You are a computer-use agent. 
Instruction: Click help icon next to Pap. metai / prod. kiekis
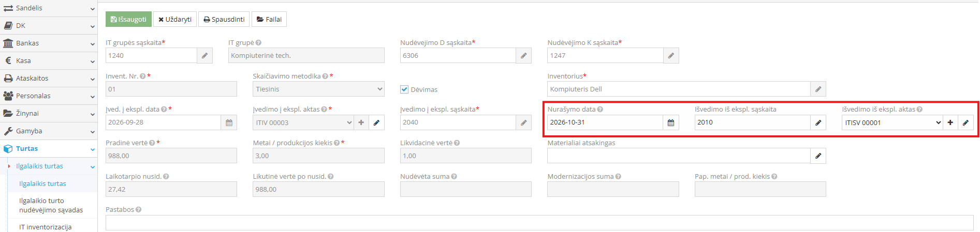[774, 177]
